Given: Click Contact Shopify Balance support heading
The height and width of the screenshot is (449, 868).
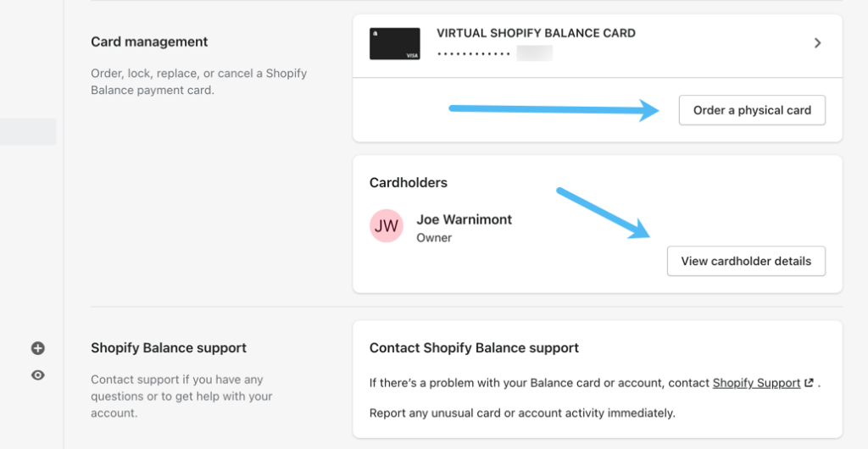Looking at the screenshot, I should (474, 347).
